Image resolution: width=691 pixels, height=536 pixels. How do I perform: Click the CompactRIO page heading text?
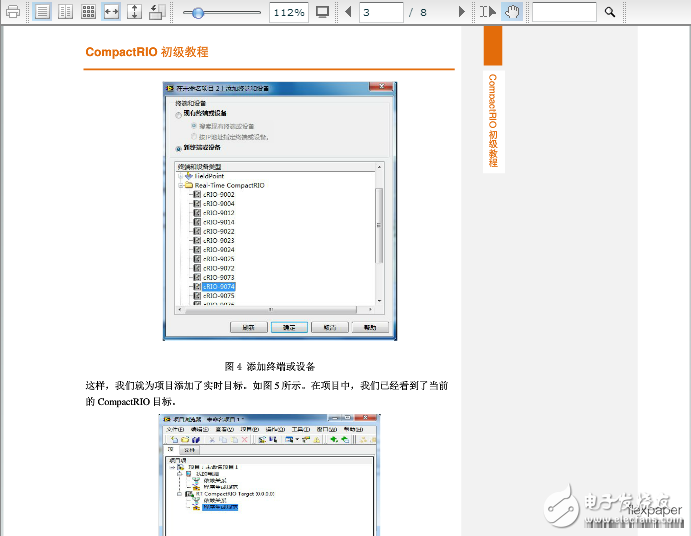pos(147,52)
